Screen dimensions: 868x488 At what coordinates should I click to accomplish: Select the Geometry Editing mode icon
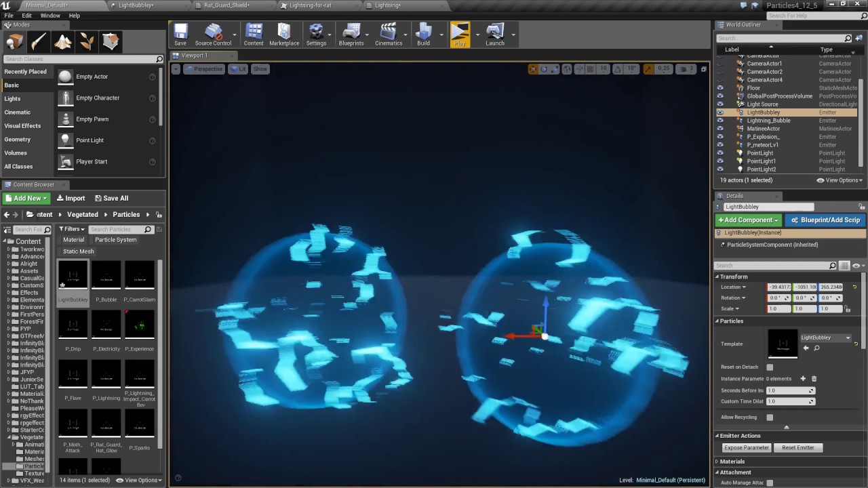click(111, 42)
